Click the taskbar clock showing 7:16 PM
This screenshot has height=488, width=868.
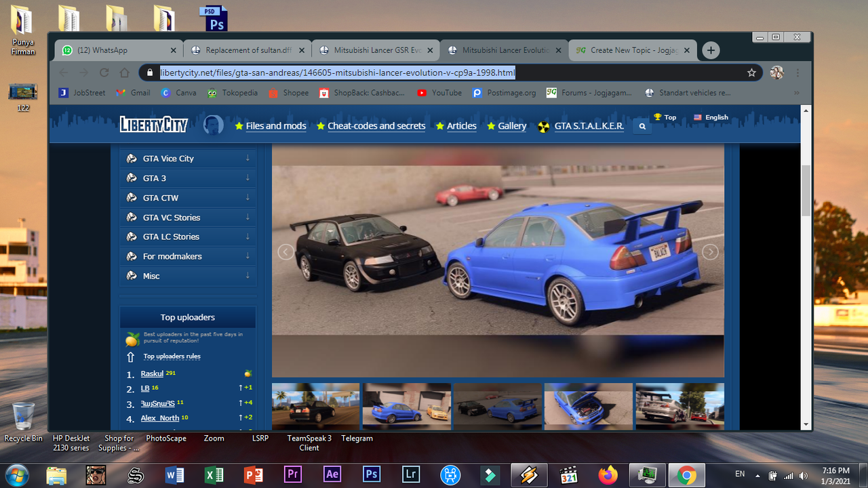835,475
